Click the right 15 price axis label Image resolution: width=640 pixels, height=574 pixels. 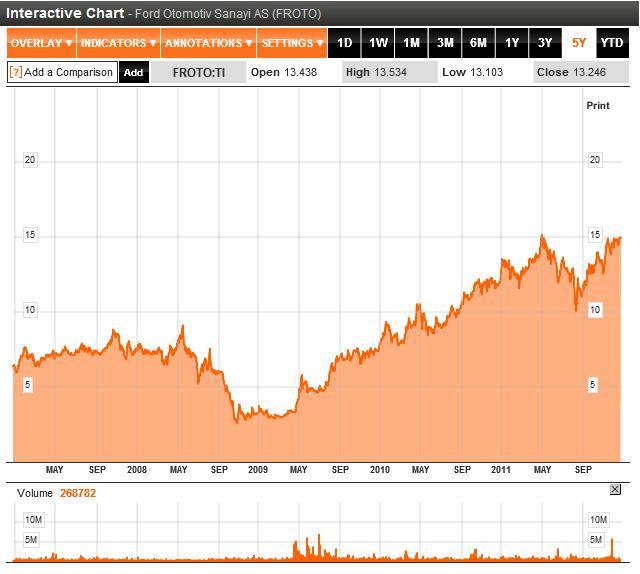click(x=595, y=235)
